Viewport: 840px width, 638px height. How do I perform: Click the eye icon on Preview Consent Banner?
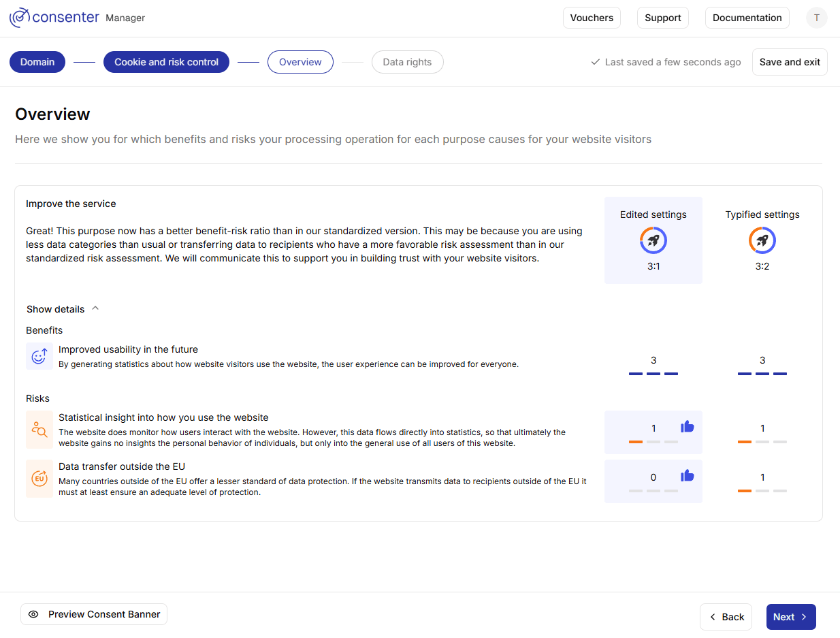(x=34, y=613)
